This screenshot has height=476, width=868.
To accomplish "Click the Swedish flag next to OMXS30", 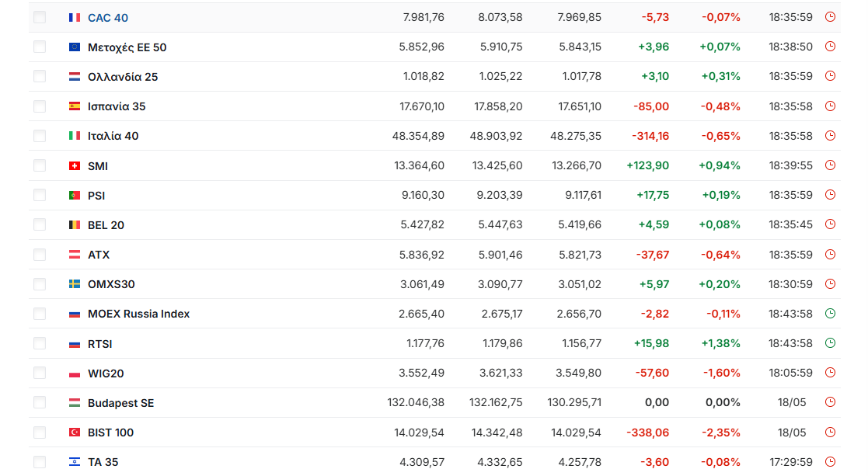I will [x=74, y=284].
